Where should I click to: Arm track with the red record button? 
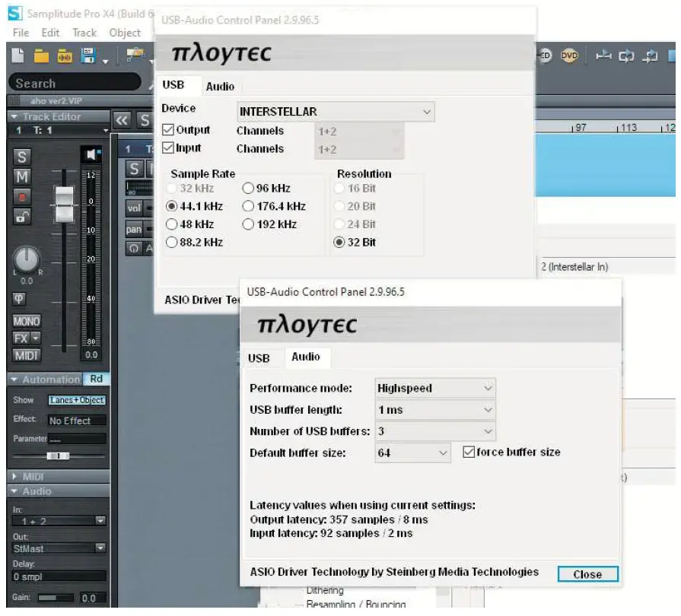pyautogui.click(x=22, y=197)
